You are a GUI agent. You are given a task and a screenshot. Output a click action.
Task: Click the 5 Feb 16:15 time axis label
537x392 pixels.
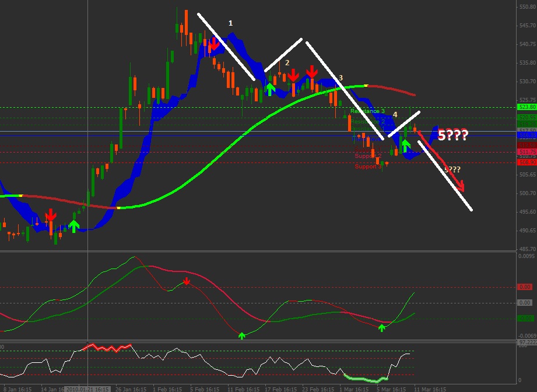tap(205, 389)
